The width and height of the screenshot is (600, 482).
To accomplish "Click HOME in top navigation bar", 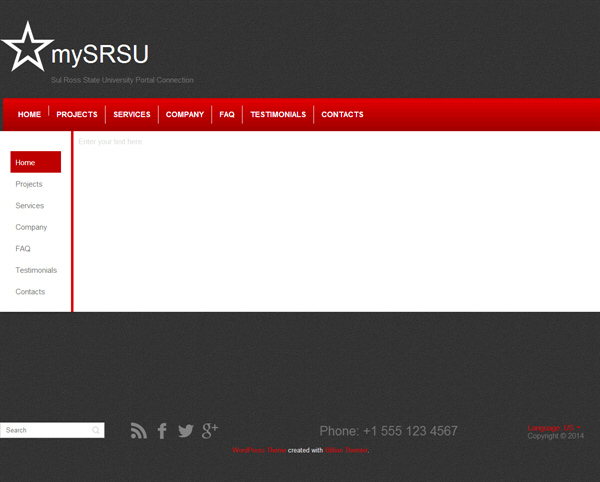I will point(30,115).
